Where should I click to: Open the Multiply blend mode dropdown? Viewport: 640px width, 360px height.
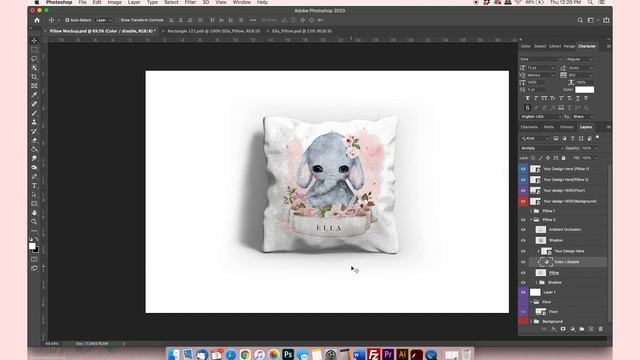click(541, 148)
